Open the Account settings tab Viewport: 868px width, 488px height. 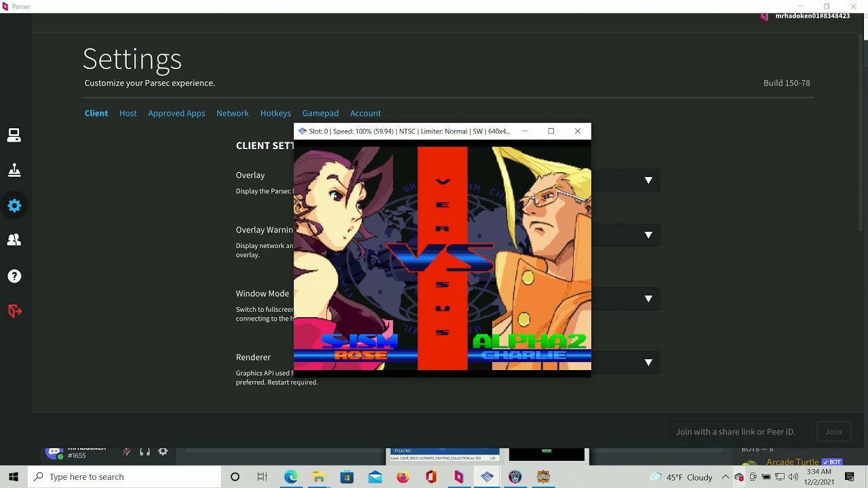(x=366, y=113)
